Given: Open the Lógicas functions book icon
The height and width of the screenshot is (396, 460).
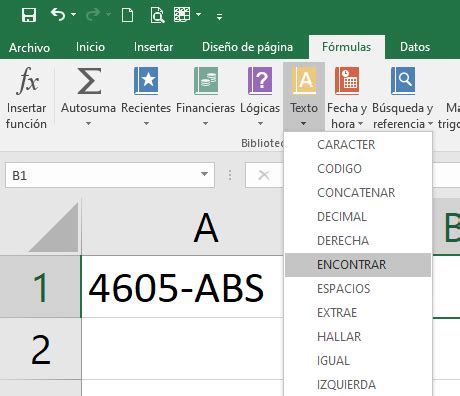Looking at the screenshot, I should [x=260, y=81].
